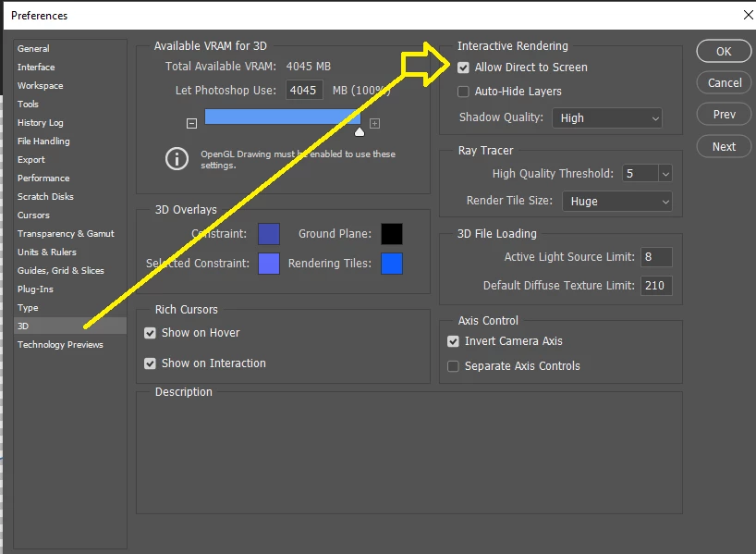The height and width of the screenshot is (554, 756).
Task: Toggle Allow Direct to Screen checkbox
Action: coord(463,68)
